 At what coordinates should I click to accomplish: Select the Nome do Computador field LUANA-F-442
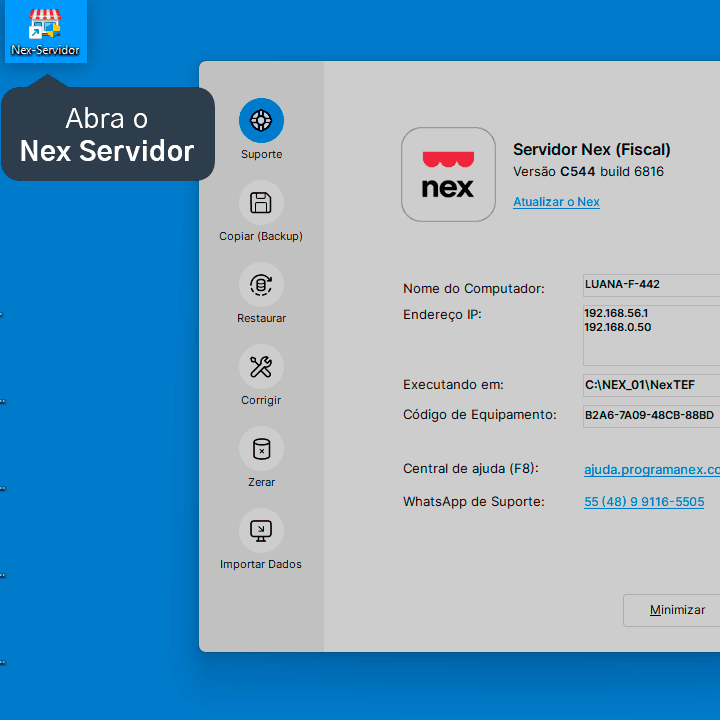(x=651, y=285)
